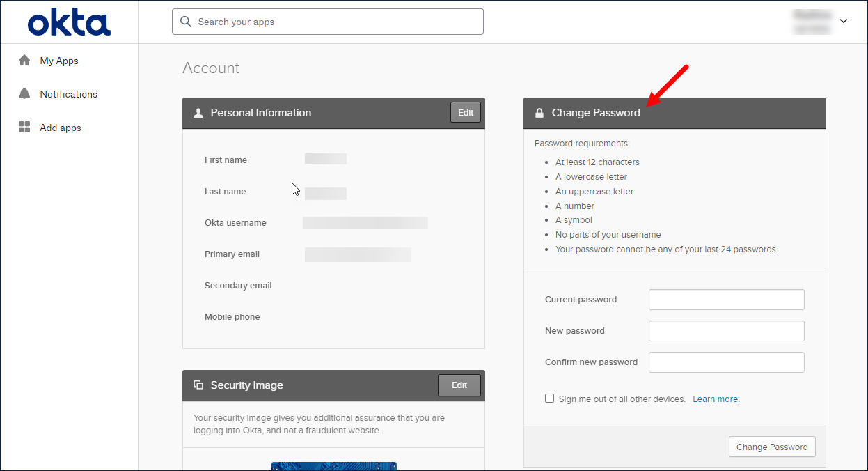Screen dimensions: 868x471
Task: Go to Add apps in sidebar
Action: point(61,128)
